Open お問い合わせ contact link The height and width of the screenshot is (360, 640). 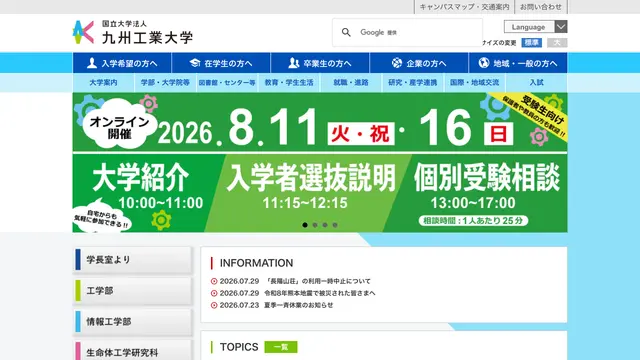(541, 7)
